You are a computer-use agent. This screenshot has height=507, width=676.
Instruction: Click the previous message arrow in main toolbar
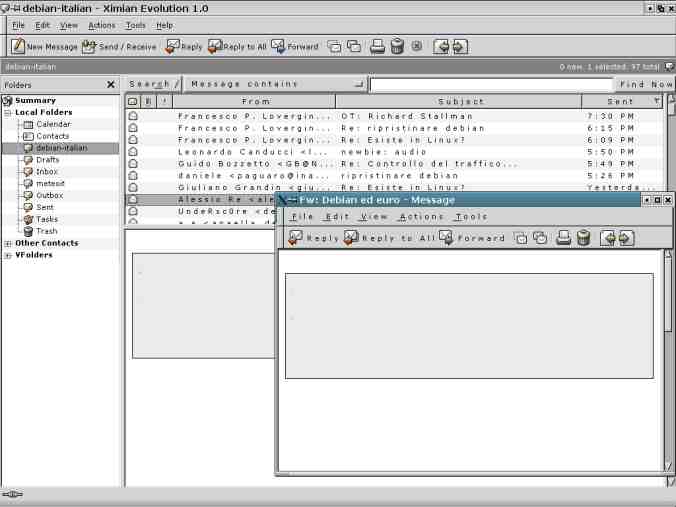[x=441, y=46]
